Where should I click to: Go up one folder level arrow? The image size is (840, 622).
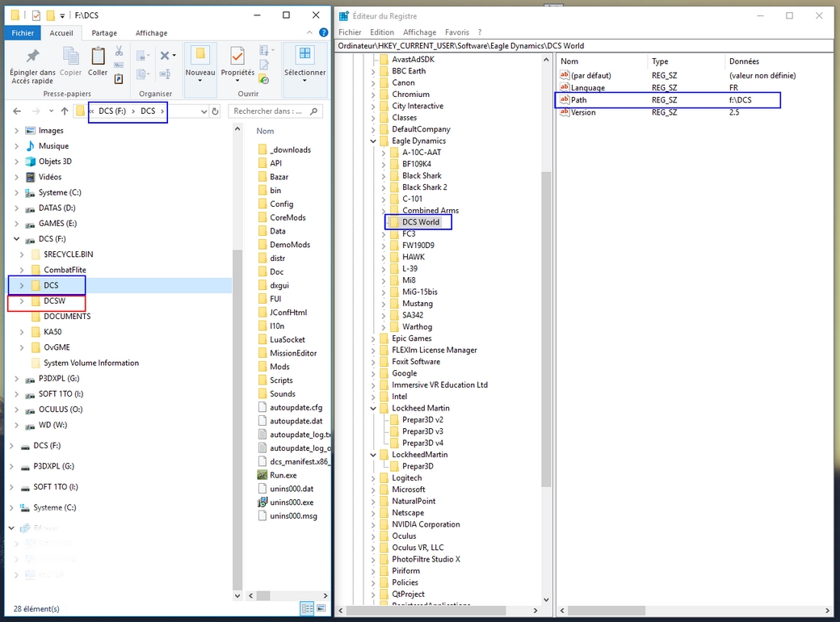(65, 111)
